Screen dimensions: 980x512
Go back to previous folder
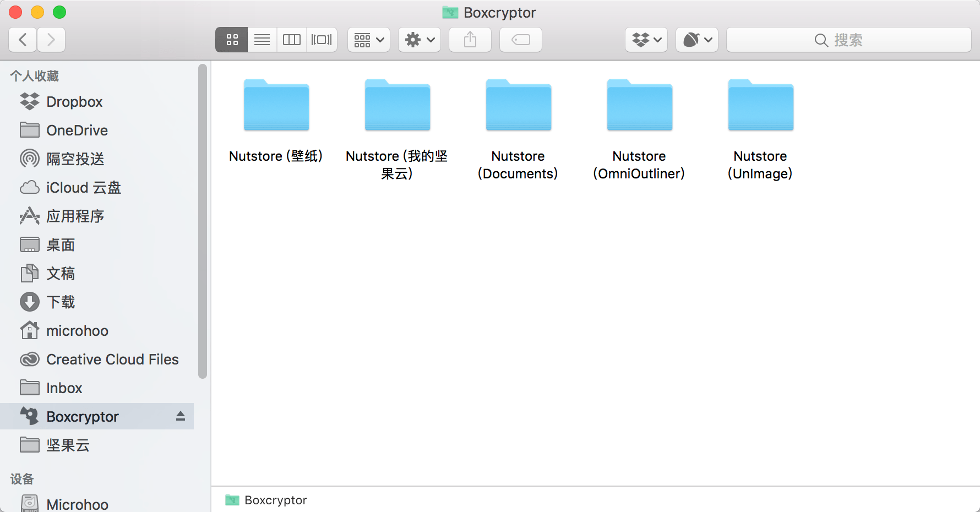[23, 40]
